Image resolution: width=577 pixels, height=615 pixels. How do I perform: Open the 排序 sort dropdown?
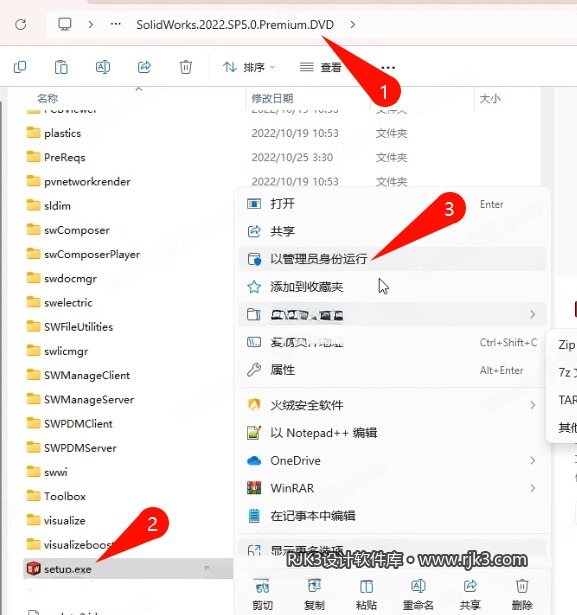click(x=249, y=67)
